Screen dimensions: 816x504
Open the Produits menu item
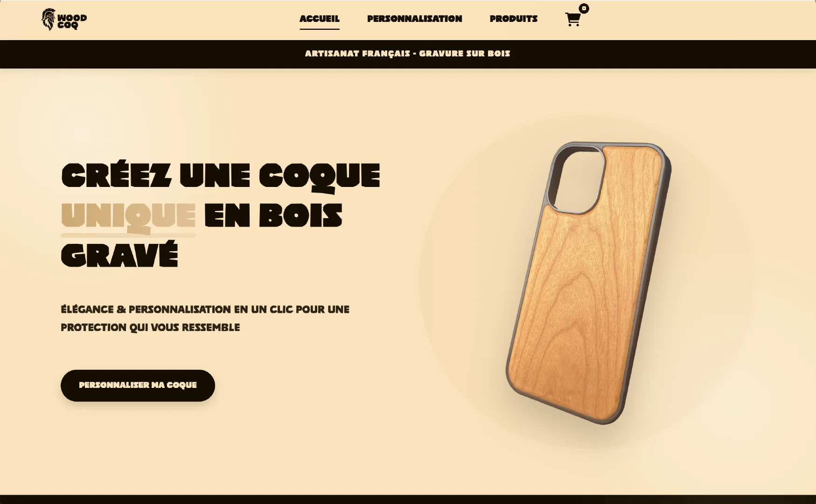click(x=514, y=19)
